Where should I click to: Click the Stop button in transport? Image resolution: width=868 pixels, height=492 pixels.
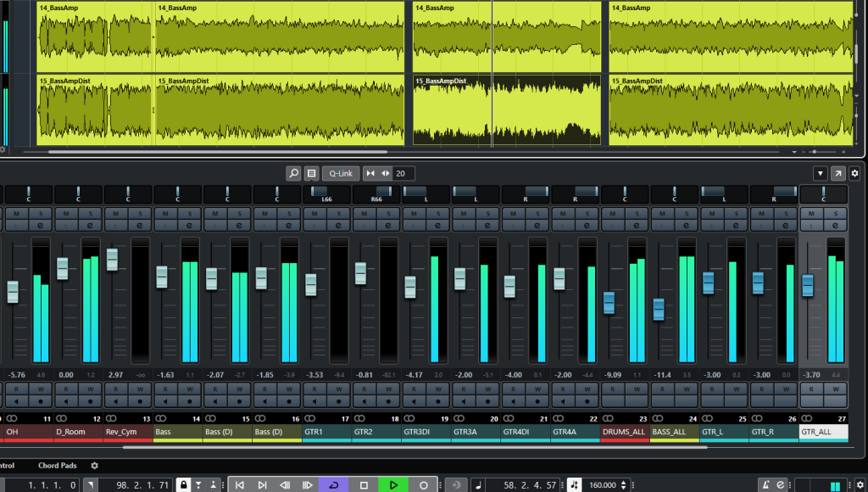click(363, 484)
